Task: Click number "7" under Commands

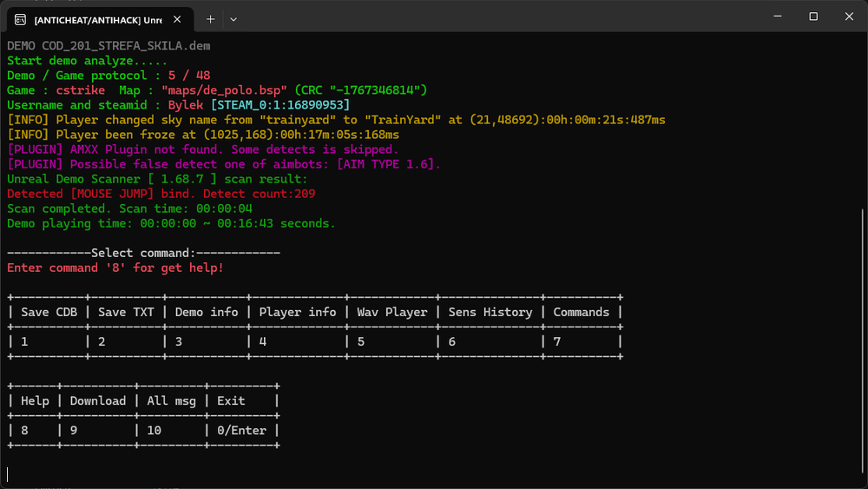Action: point(557,341)
